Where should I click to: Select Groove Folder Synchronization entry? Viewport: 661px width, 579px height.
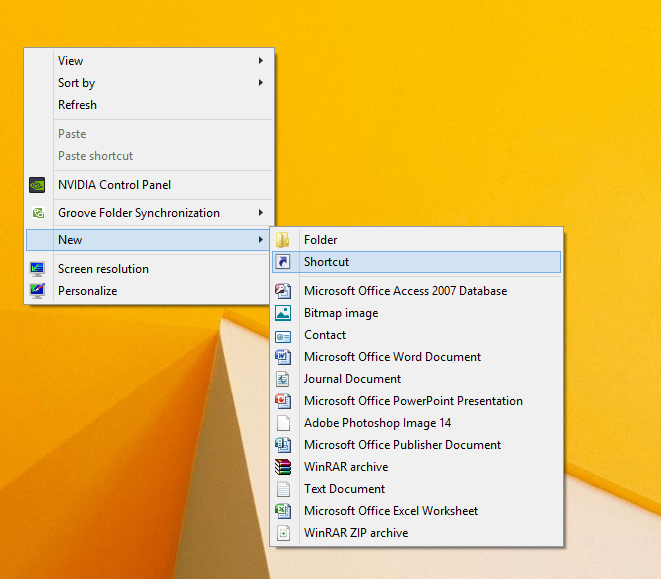coord(149,213)
